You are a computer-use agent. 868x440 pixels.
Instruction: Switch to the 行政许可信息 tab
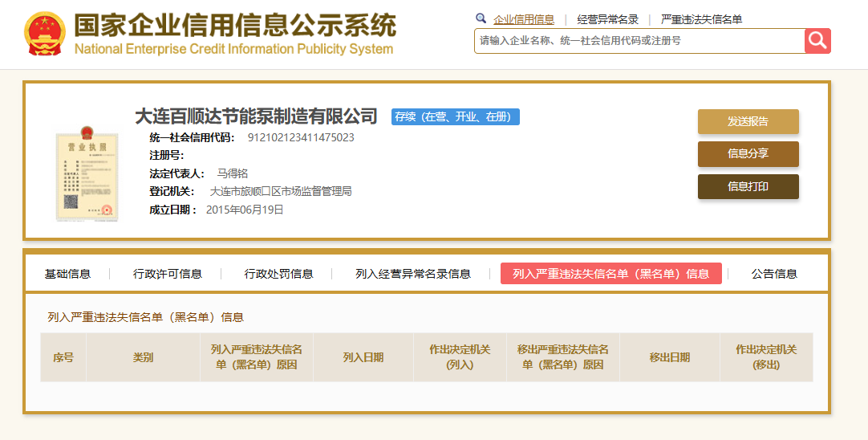click(167, 274)
